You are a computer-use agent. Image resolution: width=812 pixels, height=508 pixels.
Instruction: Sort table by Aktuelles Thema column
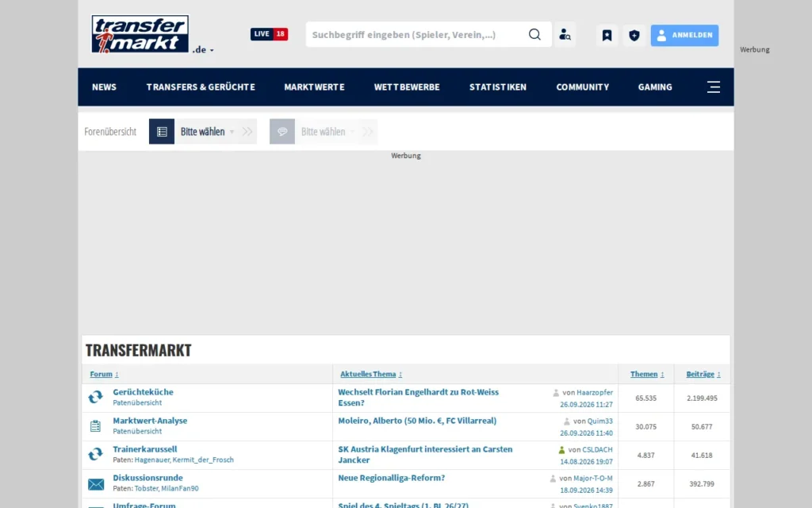click(x=371, y=375)
